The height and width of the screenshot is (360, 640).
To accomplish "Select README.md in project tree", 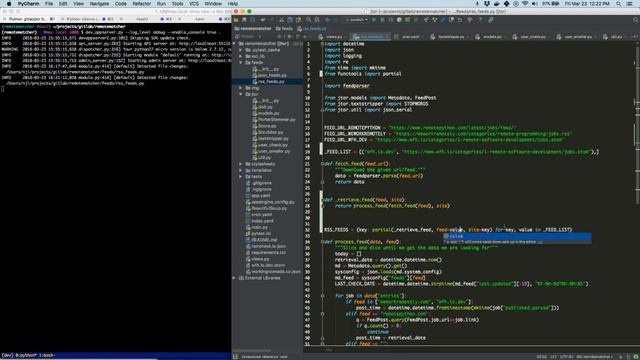I will (262, 240).
